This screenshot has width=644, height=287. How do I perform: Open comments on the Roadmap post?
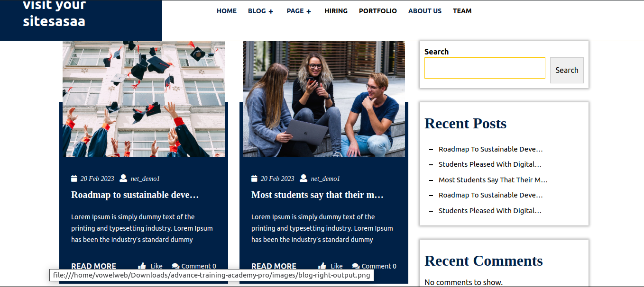pos(194,266)
